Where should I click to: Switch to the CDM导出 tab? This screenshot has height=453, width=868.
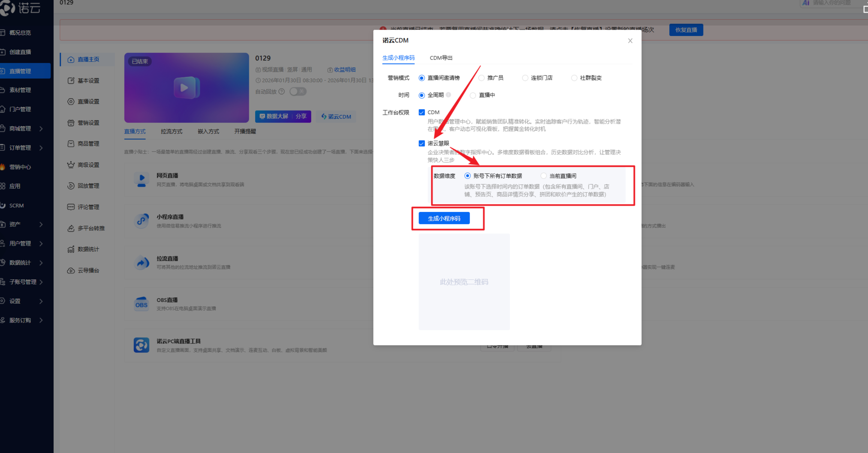(441, 57)
